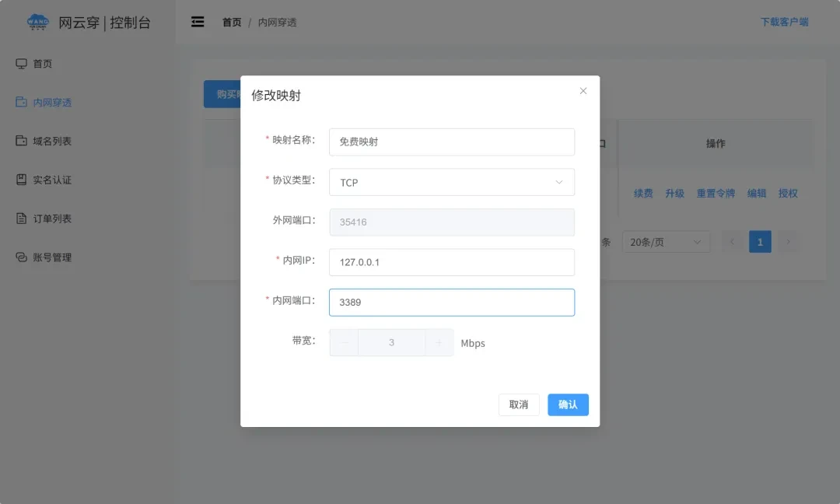Click the folder icon beside 内网穿透

pyautogui.click(x=22, y=102)
